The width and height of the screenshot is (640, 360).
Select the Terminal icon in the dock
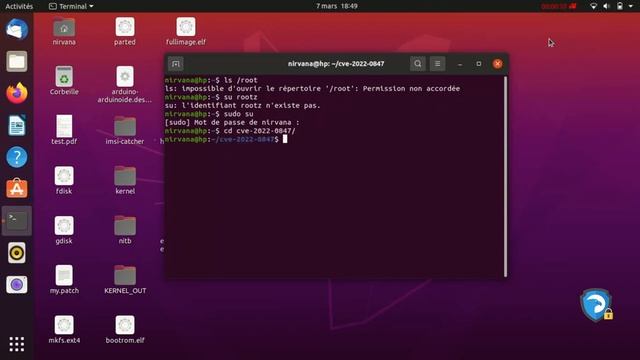[x=17, y=221]
